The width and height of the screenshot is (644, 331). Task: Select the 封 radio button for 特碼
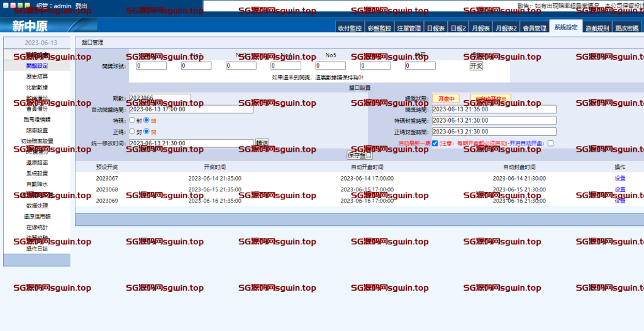coord(132,120)
